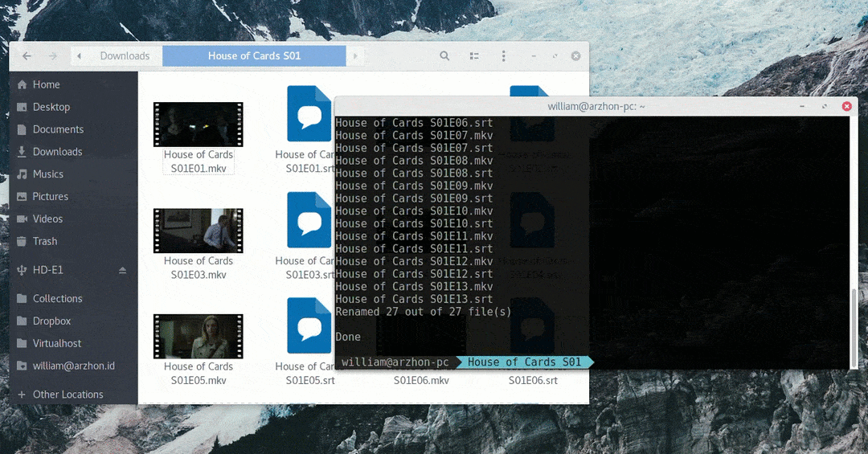The width and height of the screenshot is (868, 454).
Task: Click the plus icon beside Other Locations
Action: tap(22, 395)
